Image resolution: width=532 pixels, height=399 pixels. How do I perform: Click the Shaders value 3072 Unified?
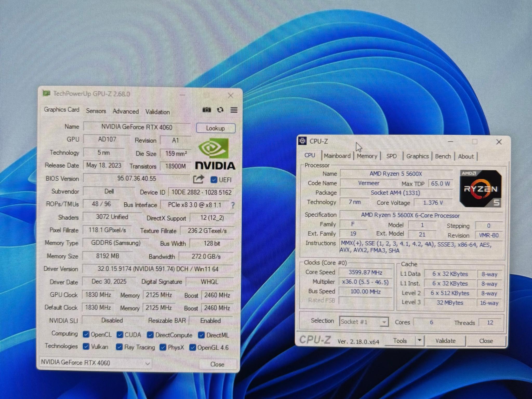(x=112, y=217)
